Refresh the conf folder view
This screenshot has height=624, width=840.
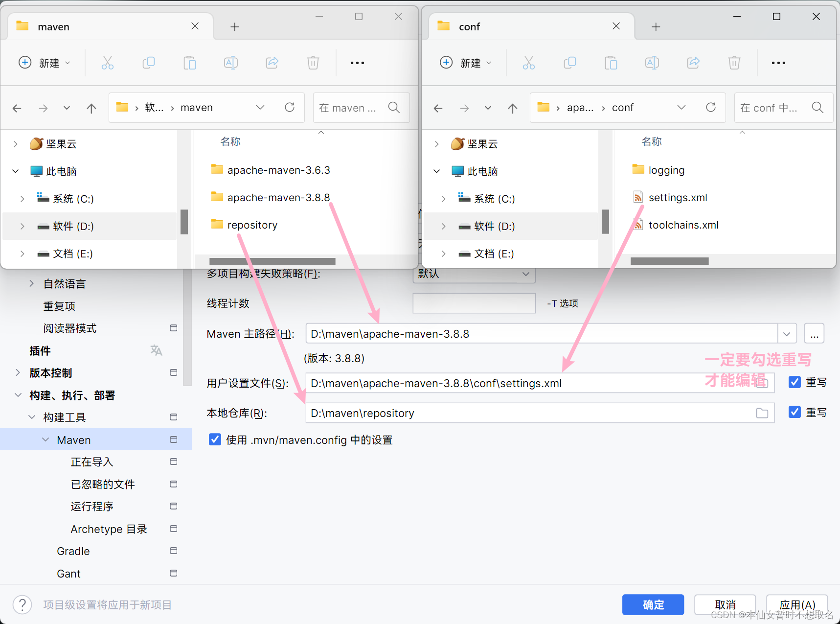[x=711, y=107]
